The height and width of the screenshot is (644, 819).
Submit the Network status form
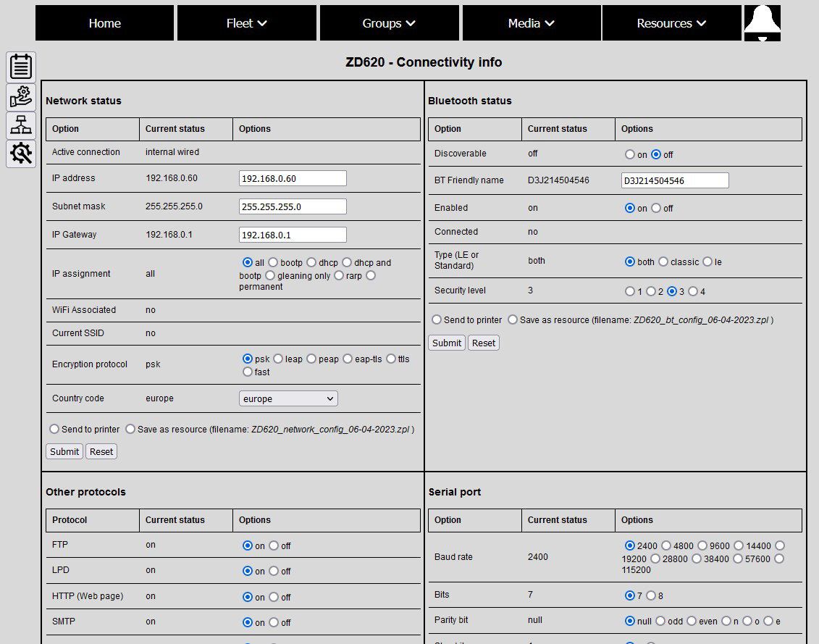[x=64, y=451]
